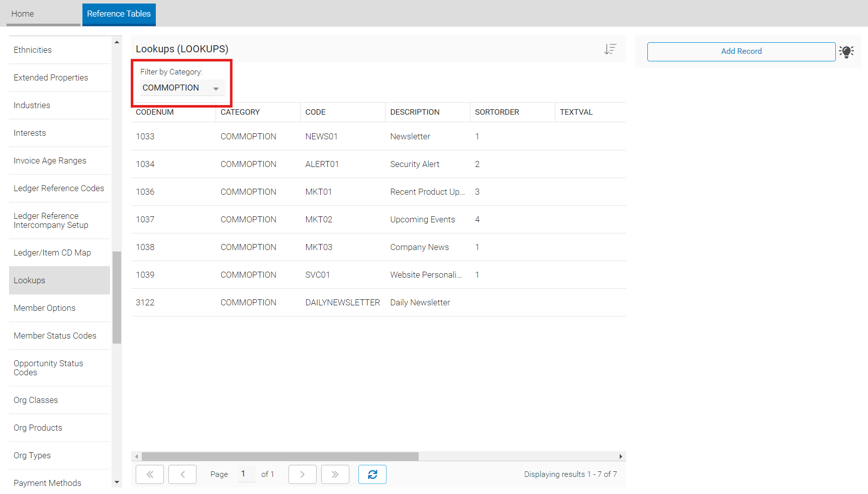
Task: Open Opportunity Status Codes table
Action: [x=59, y=368]
